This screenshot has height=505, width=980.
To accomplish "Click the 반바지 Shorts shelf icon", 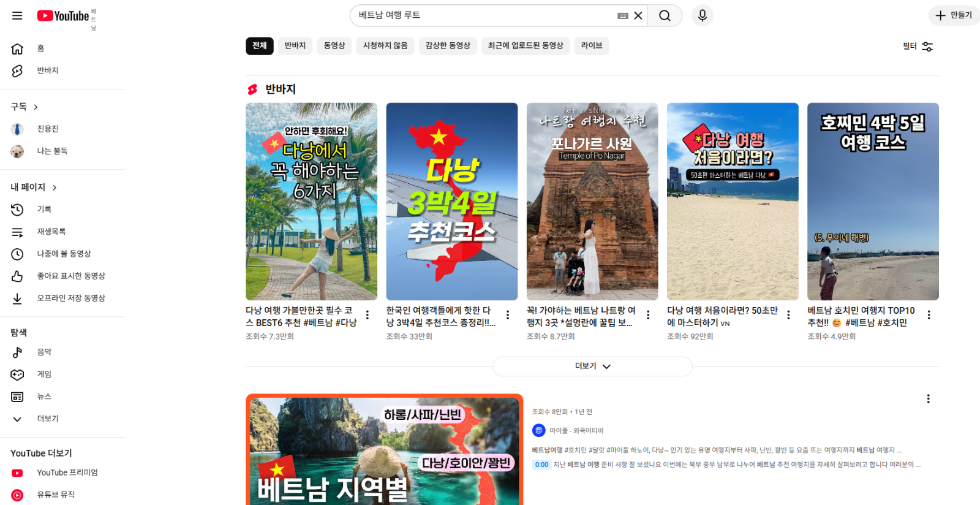I will tap(252, 89).
